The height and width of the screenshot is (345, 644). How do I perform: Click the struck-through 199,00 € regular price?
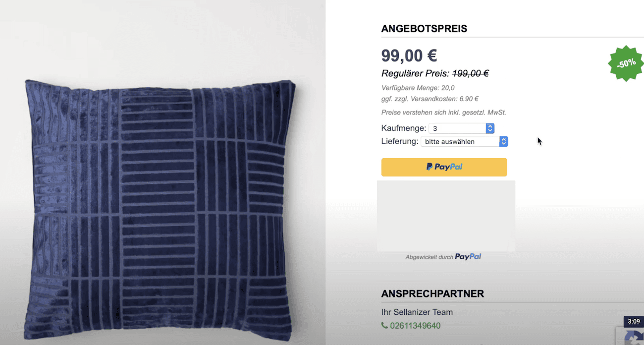point(471,73)
